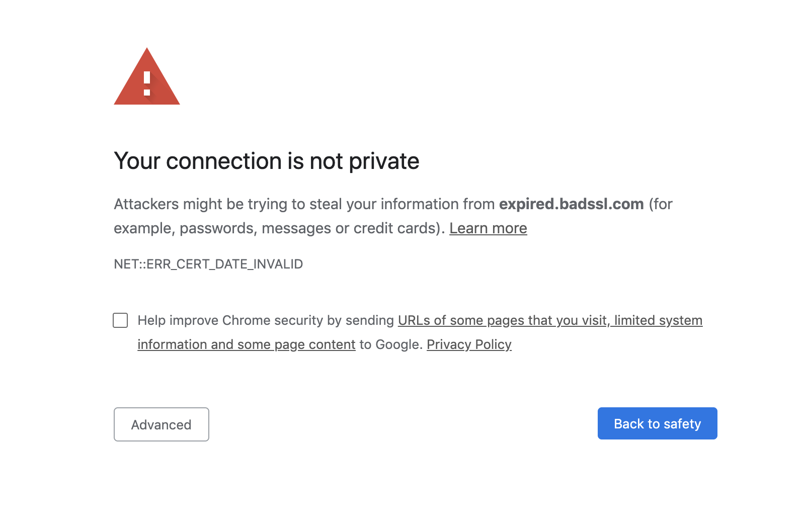Open the Advanced options button
The height and width of the screenshot is (532, 803).
(162, 424)
